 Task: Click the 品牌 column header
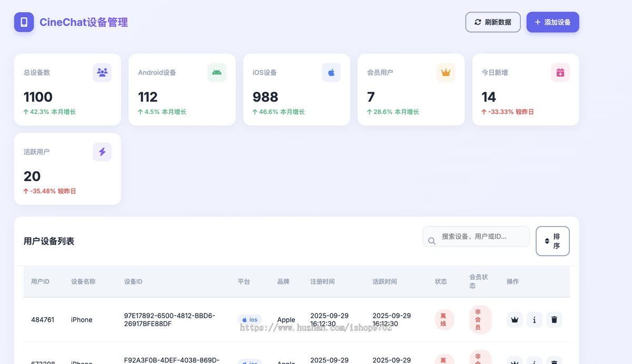[x=283, y=282]
